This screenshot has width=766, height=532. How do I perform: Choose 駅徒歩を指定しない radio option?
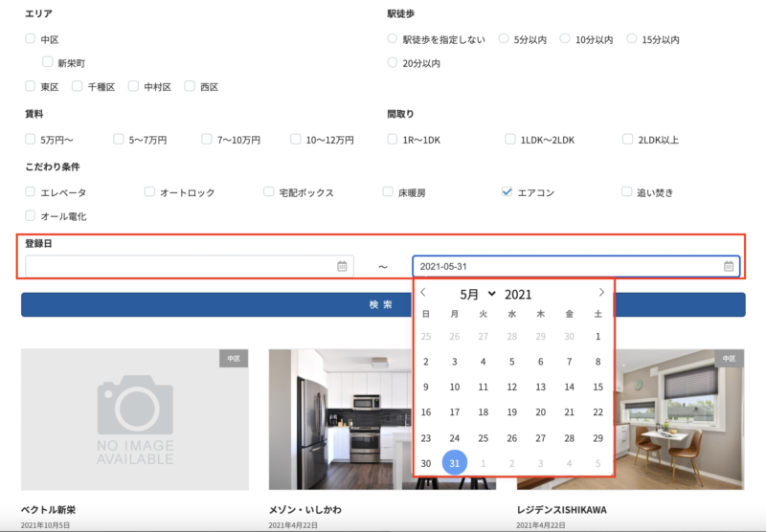tap(392, 39)
